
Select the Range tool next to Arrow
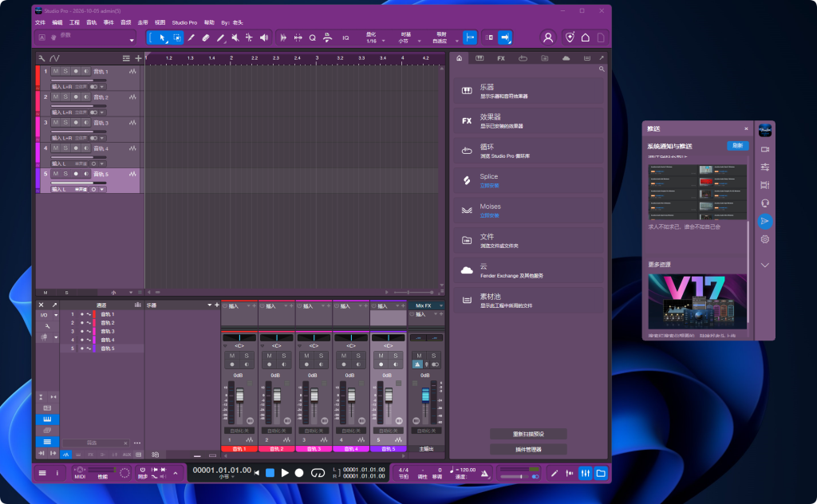click(x=176, y=37)
